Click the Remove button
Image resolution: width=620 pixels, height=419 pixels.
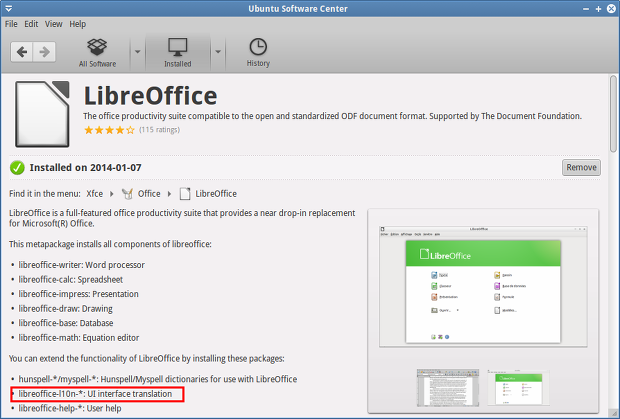pos(581,168)
